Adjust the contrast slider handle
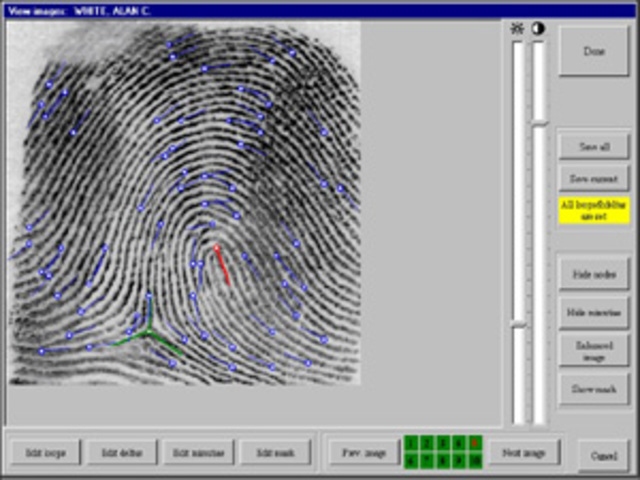The image size is (640, 480). [x=540, y=123]
